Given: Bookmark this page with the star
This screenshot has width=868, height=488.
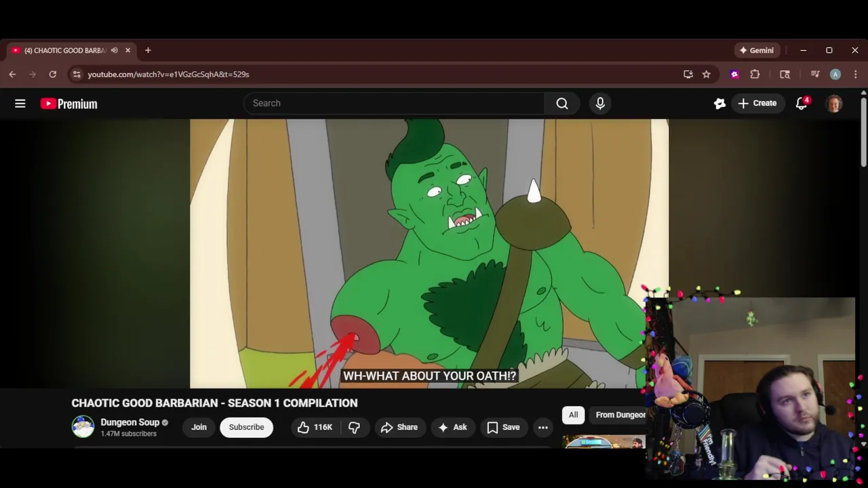Looking at the screenshot, I should (706, 74).
